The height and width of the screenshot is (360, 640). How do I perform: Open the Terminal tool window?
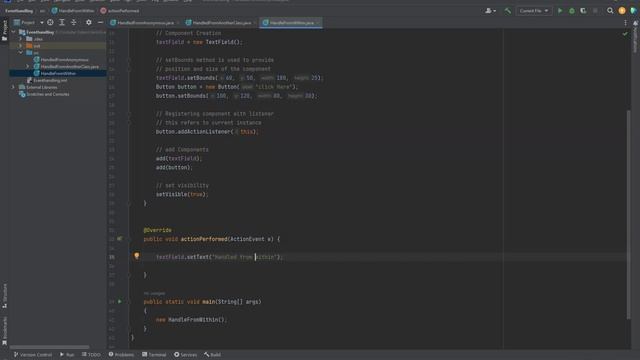[x=154, y=355]
